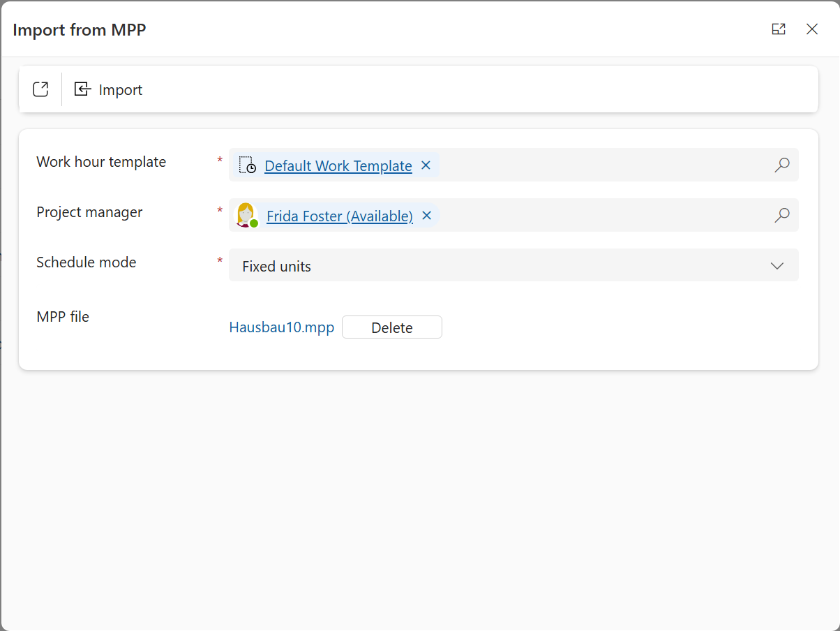Viewport: 840px width, 631px height.
Task: Click the project manager search magnifier
Action: click(782, 215)
